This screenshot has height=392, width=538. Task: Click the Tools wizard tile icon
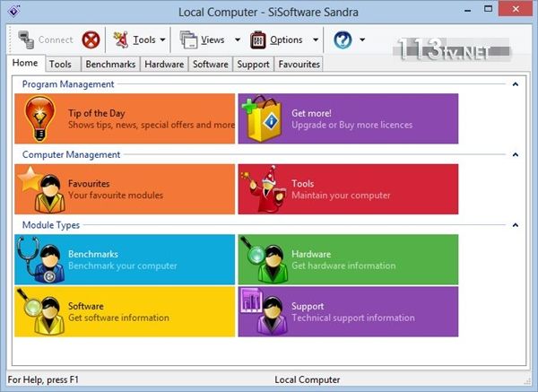click(264, 189)
